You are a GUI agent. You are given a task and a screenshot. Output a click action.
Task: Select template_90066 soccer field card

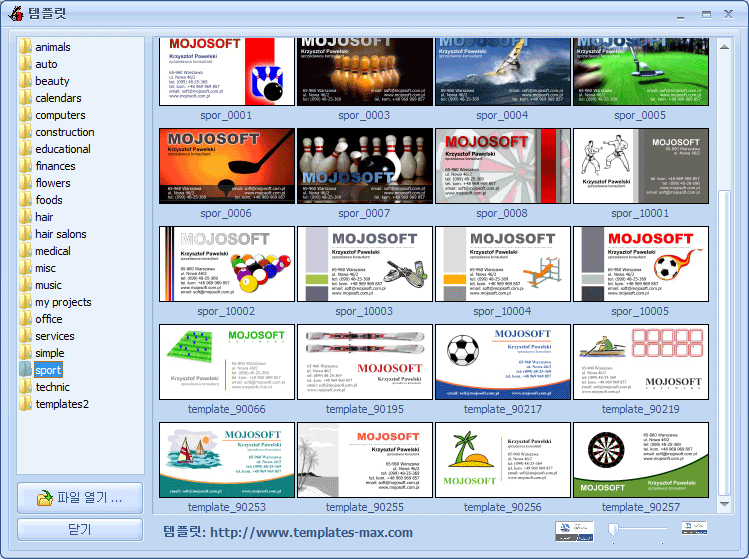[226, 362]
